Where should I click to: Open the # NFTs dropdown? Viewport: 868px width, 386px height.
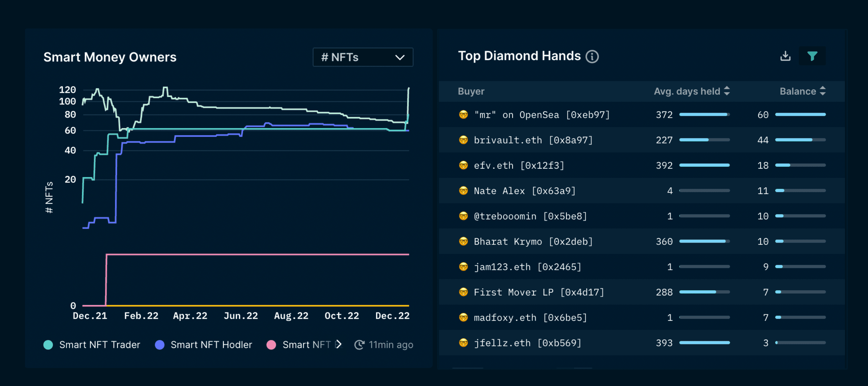(x=363, y=57)
